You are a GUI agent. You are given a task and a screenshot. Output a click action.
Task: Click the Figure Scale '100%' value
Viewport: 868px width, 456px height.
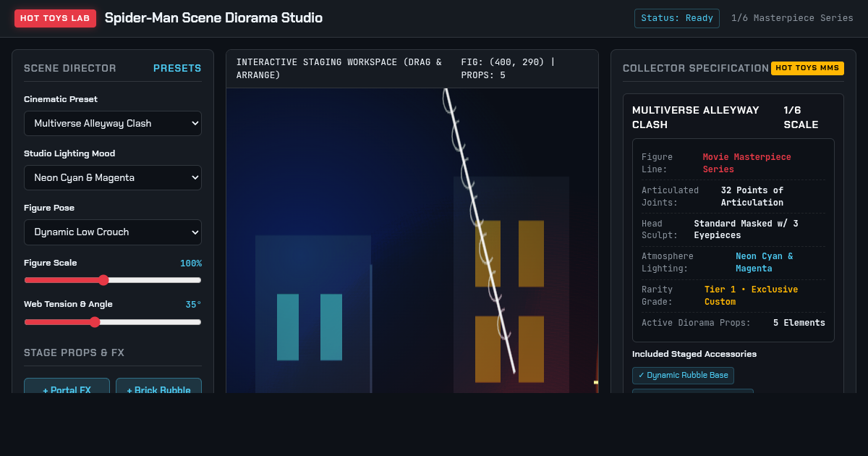(191, 263)
